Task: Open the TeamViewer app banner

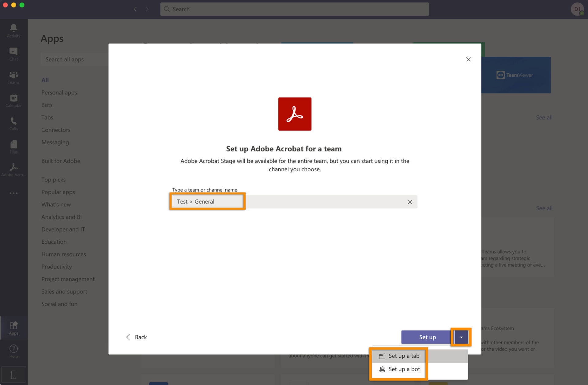Action: 516,75
